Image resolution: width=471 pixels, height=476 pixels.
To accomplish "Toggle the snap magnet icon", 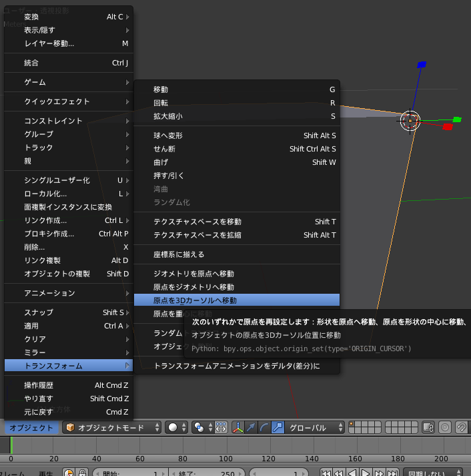I will [461, 428].
